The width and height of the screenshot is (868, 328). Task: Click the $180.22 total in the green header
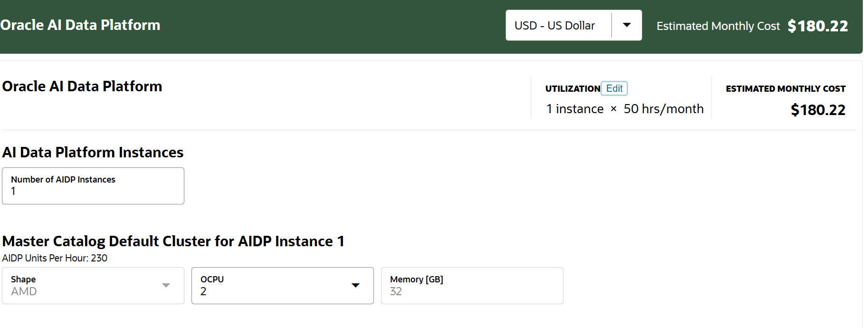tap(818, 26)
